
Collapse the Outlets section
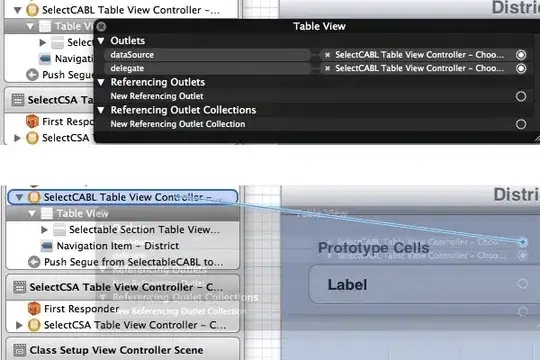(101, 41)
